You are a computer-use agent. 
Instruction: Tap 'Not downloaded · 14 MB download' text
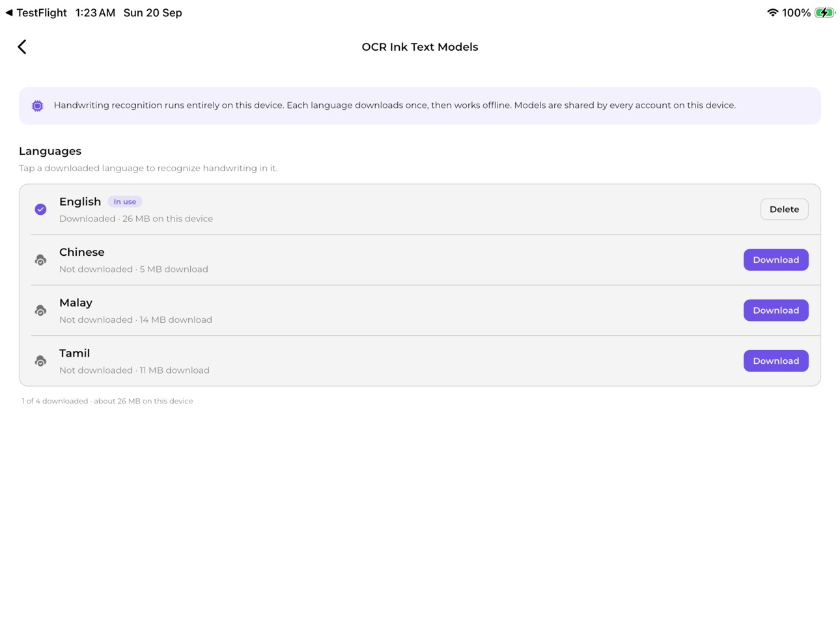[135, 320]
